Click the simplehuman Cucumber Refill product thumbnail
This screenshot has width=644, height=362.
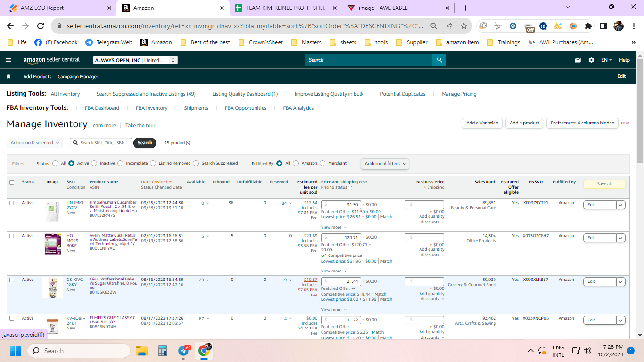53,212
